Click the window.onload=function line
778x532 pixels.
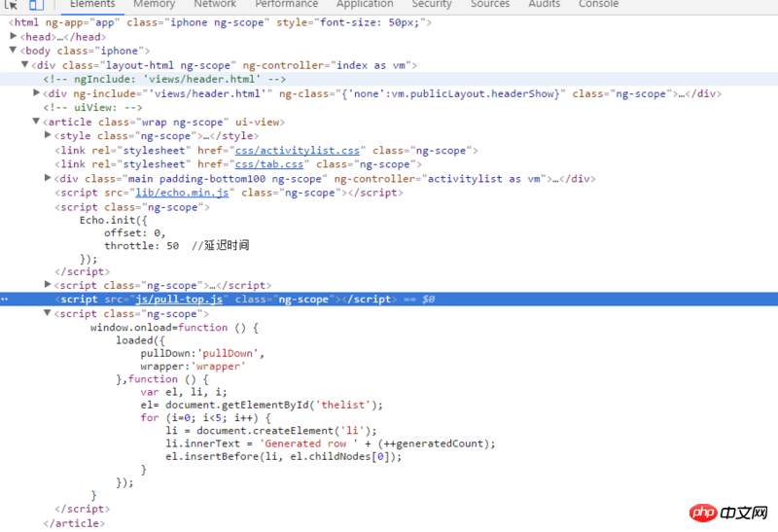[174, 328]
